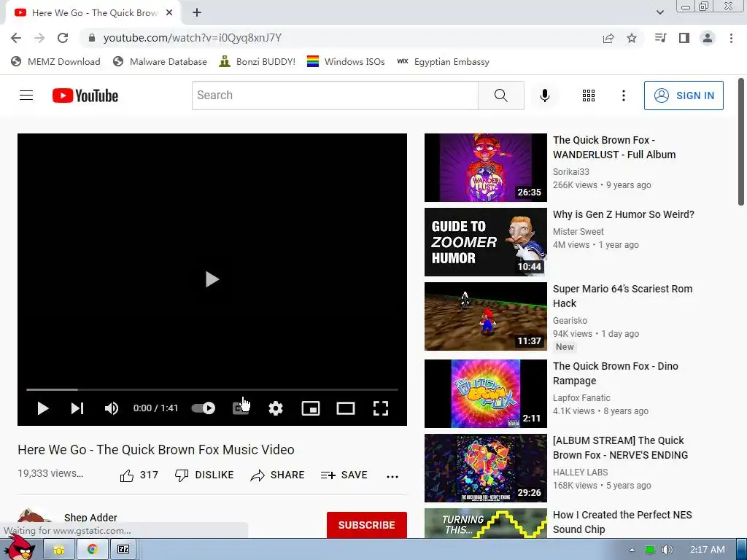747x560 pixels.
Task: Focus the YouTube Search field
Action: 335,96
